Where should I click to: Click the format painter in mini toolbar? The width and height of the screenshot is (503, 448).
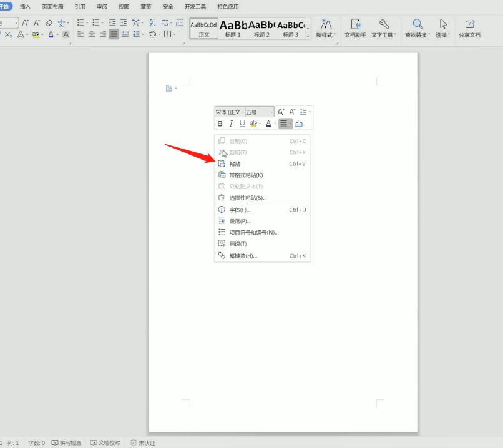(299, 124)
